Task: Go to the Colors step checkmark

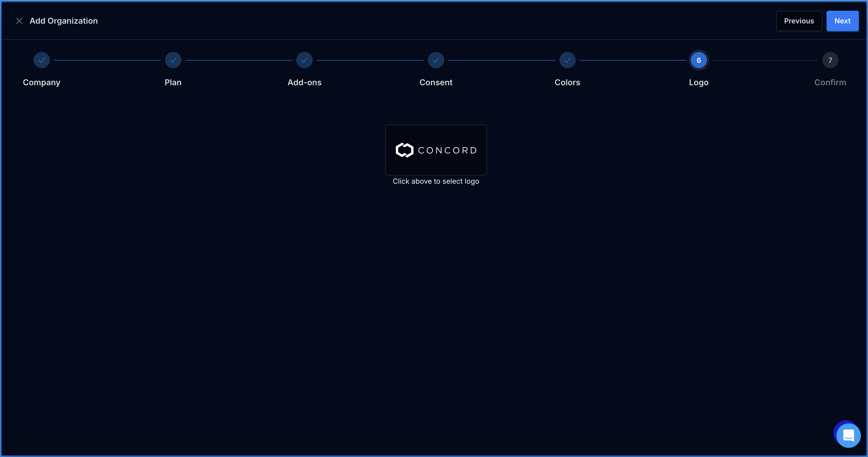Action: pos(568,60)
